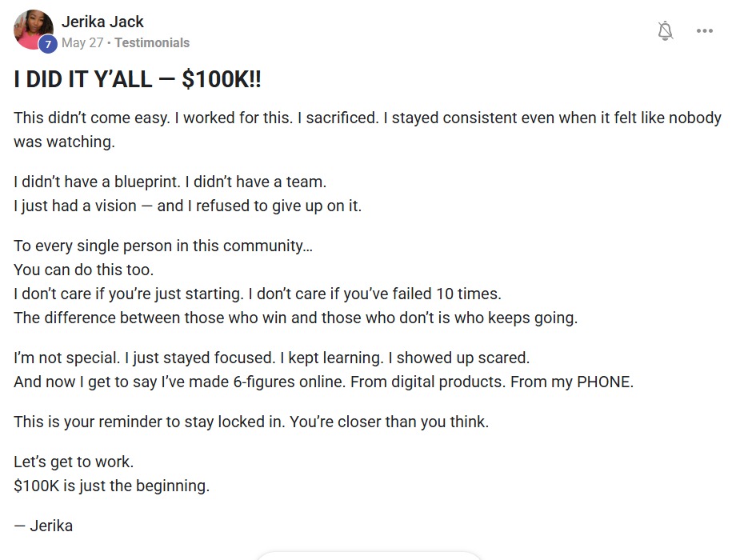Toggle the post notification bell icon

pyautogui.click(x=665, y=31)
